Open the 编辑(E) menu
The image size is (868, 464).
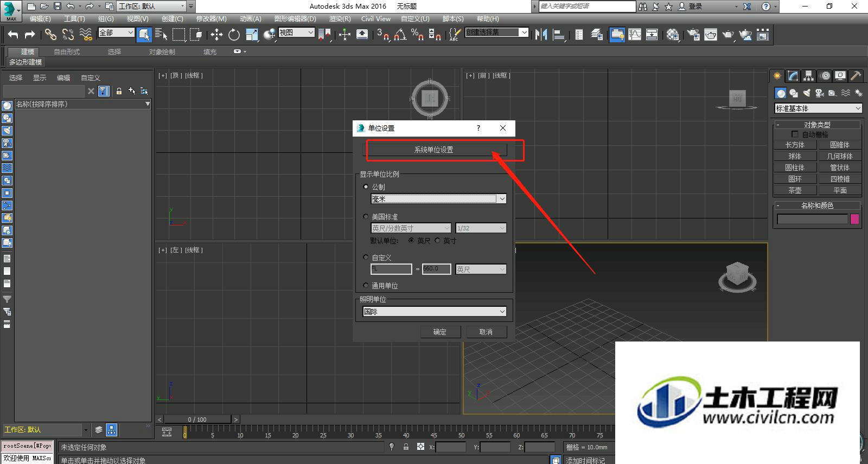click(40, 19)
